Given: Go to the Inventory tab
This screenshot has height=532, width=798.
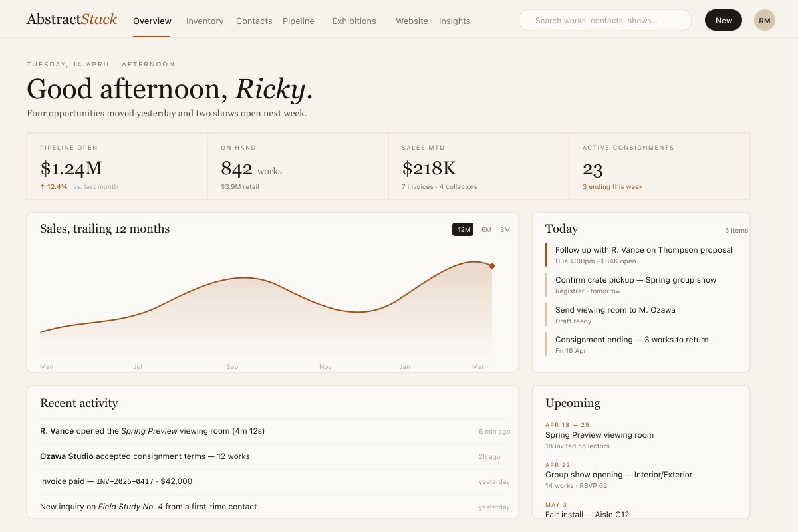Looking at the screenshot, I should coord(205,21).
